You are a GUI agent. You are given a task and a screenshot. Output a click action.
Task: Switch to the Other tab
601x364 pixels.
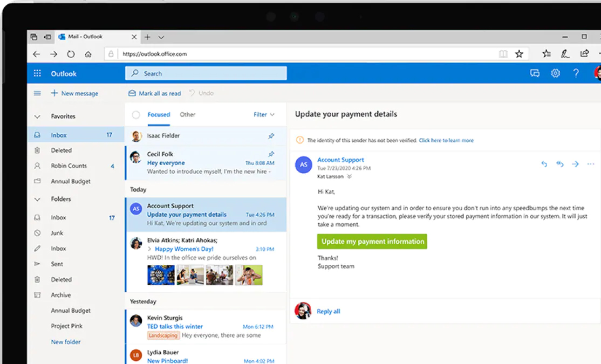click(x=187, y=114)
